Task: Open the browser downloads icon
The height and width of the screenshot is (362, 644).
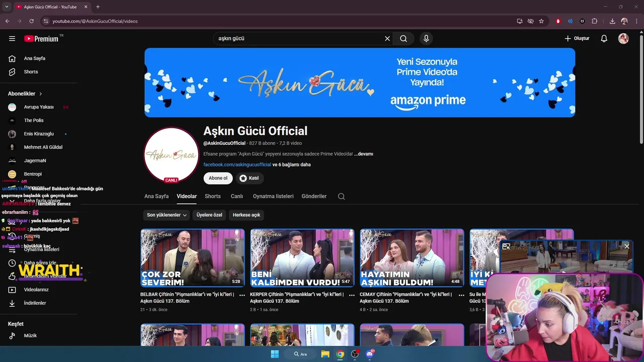Action: tap(612, 21)
